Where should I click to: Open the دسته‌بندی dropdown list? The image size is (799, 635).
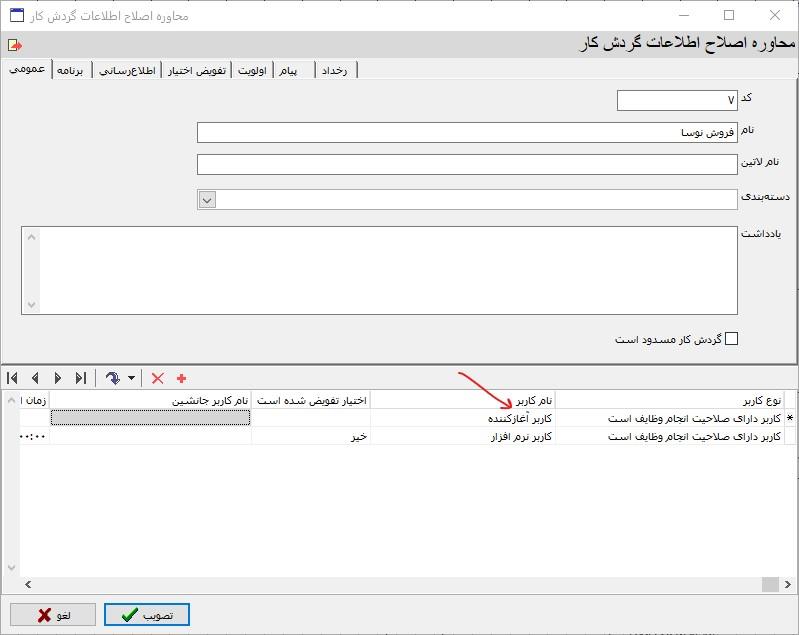[x=207, y=199]
